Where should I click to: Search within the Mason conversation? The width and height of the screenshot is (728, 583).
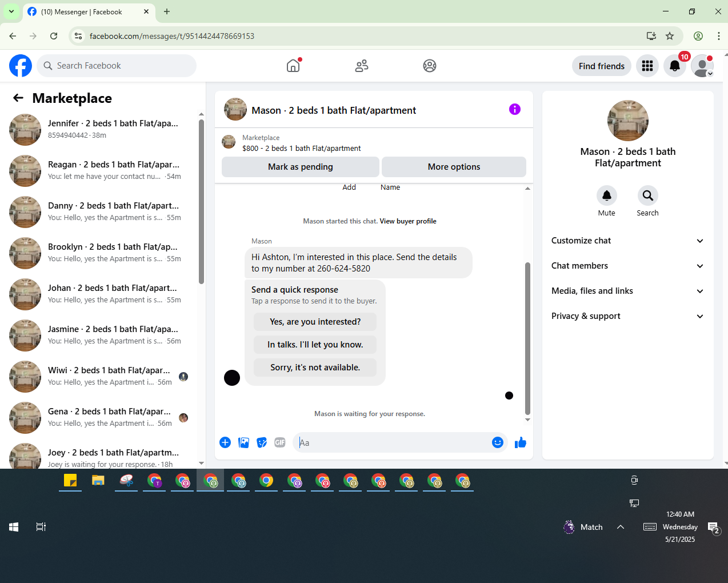648,195
